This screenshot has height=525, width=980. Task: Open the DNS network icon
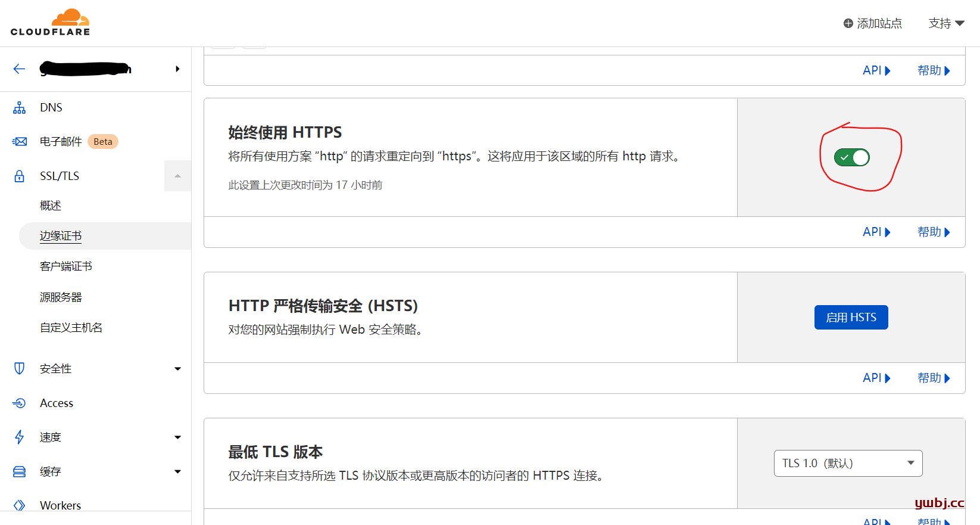20,108
